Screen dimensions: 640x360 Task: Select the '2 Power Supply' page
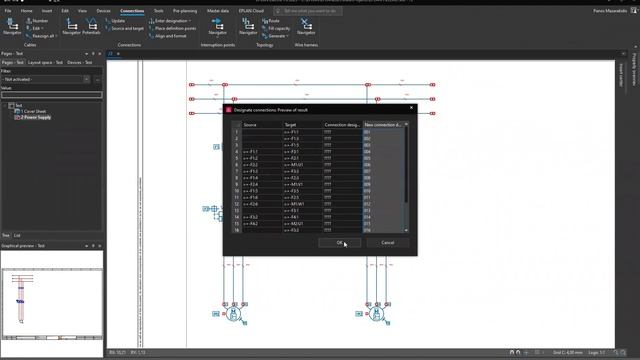click(36, 117)
